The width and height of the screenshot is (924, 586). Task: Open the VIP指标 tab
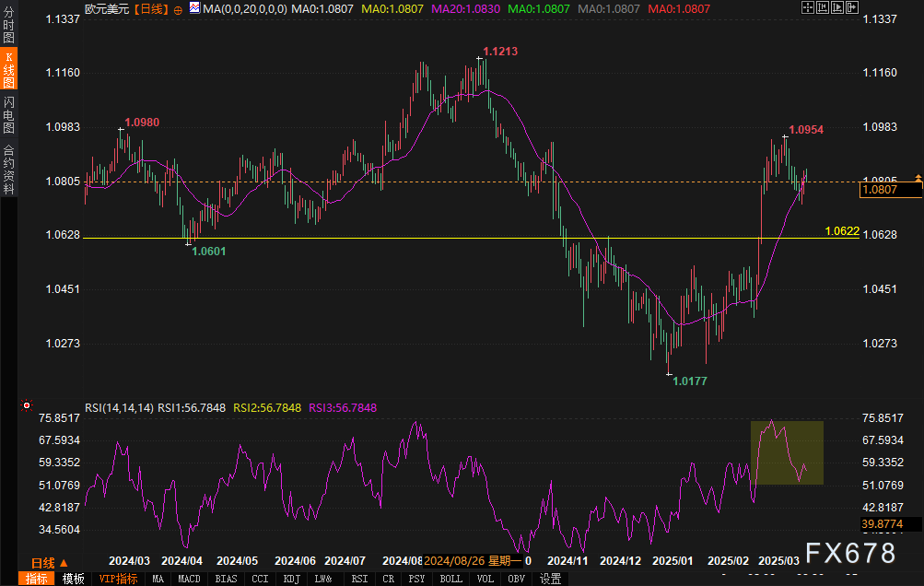pos(118,579)
